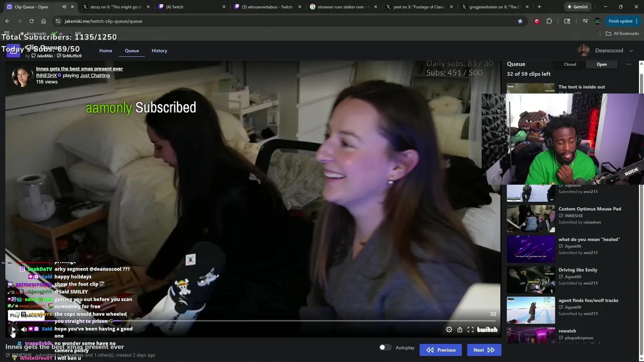Open the Extensions puzzle menu
644x362 pixels.
[x=549, y=21]
